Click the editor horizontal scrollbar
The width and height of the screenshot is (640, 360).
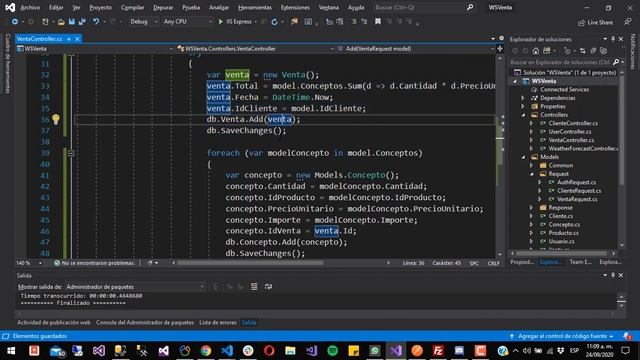click(x=250, y=263)
